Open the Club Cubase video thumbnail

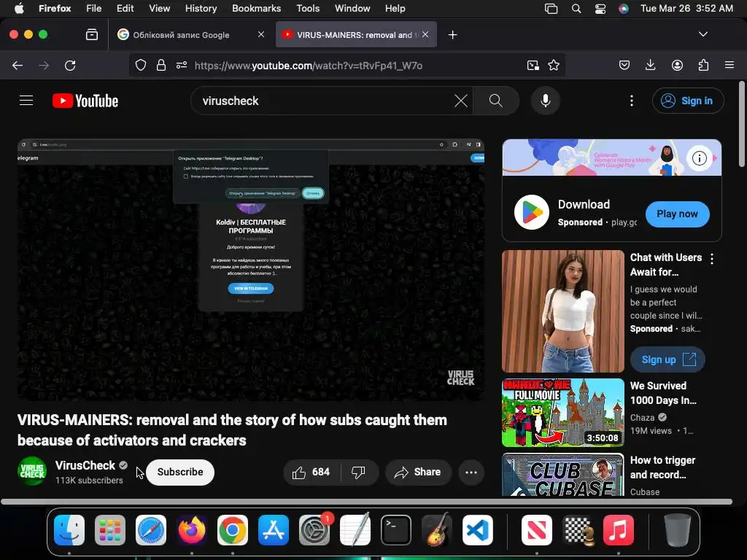click(562, 475)
